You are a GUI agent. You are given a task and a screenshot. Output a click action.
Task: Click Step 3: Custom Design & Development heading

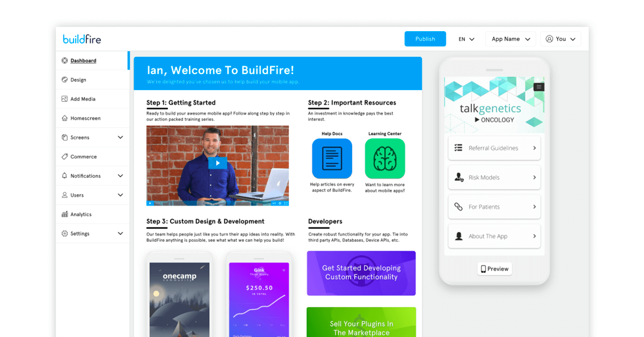tap(206, 221)
